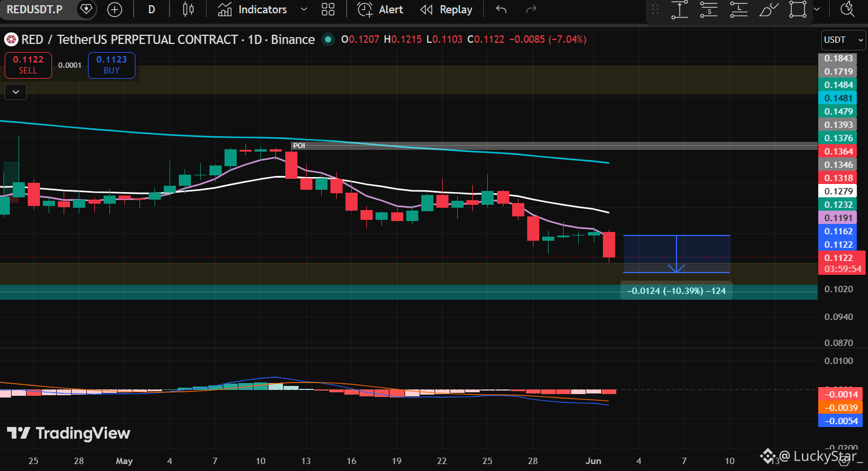Select the Rectangle drawing tool
This screenshot has width=868, height=471.
798,9
